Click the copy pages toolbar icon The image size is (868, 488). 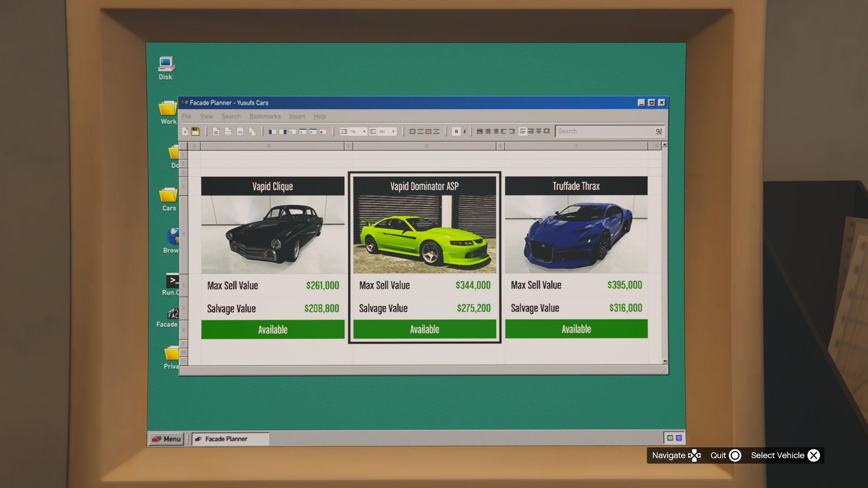[252, 131]
